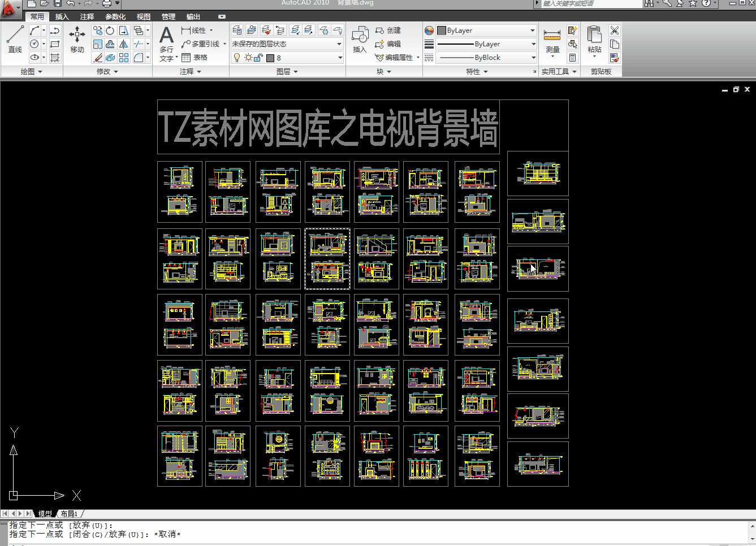Open the 输出 (Output) ribbon tab

coord(193,17)
